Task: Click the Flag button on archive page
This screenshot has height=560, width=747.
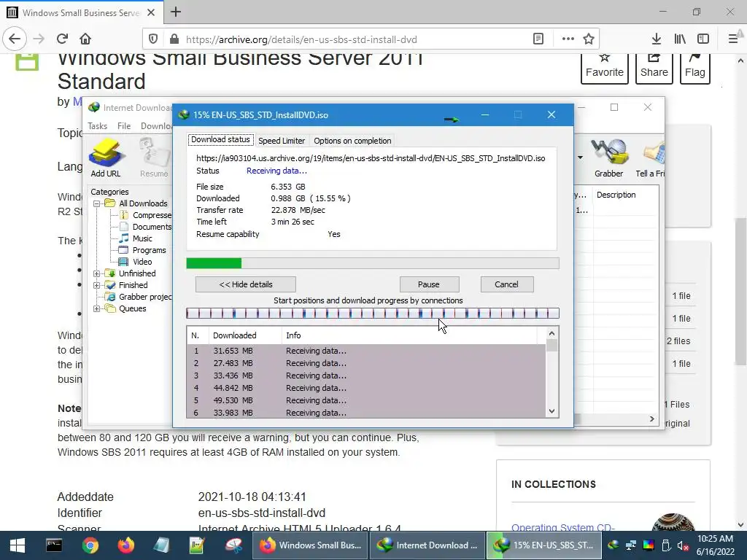Action: tap(695, 68)
